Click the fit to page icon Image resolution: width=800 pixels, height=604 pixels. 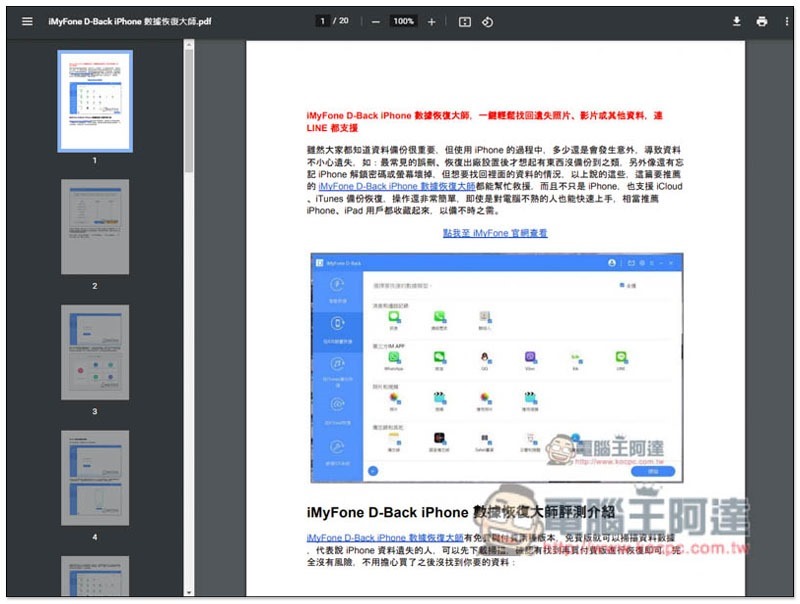tap(465, 22)
